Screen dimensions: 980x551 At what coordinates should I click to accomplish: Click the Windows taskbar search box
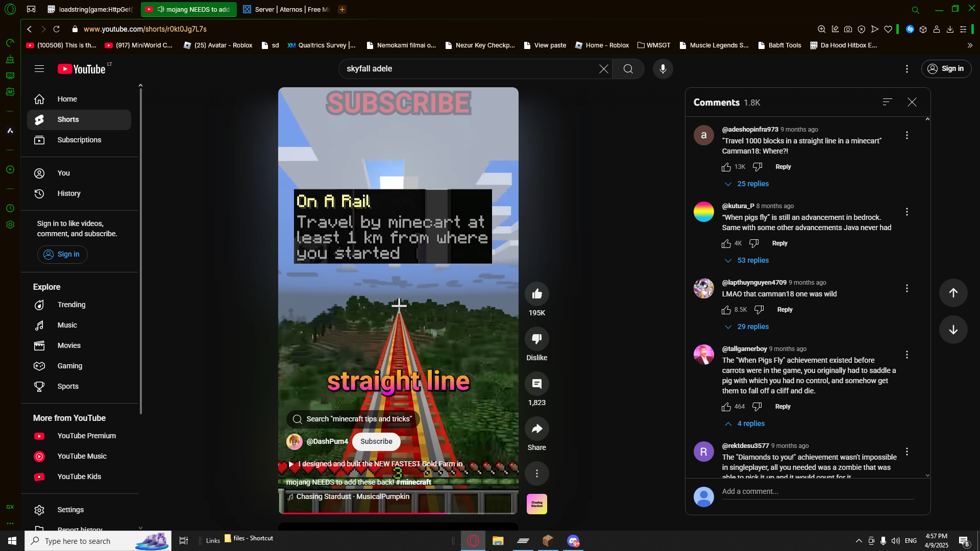(x=98, y=541)
